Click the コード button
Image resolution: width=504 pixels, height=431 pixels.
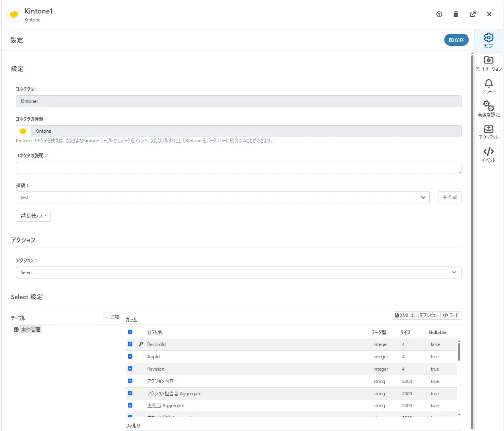pos(451,315)
